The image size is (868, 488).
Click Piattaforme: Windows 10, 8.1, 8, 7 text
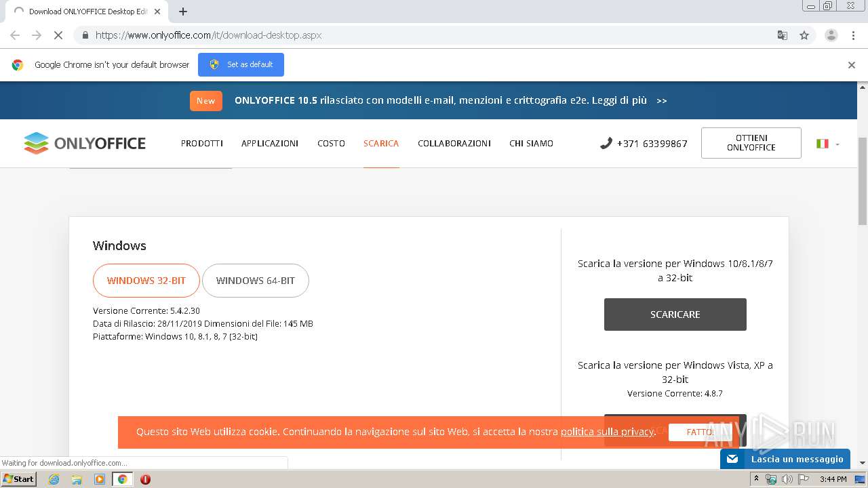tap(175, 337)
